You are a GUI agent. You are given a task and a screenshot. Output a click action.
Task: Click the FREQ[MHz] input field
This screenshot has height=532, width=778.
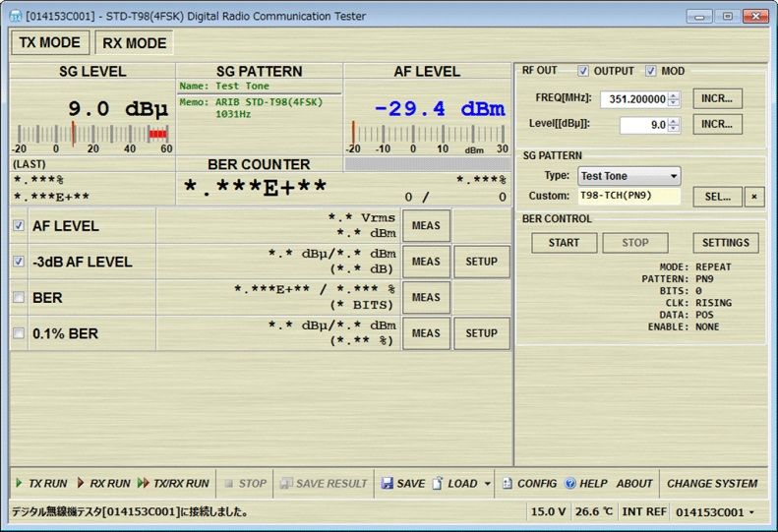tap(632, 99)
